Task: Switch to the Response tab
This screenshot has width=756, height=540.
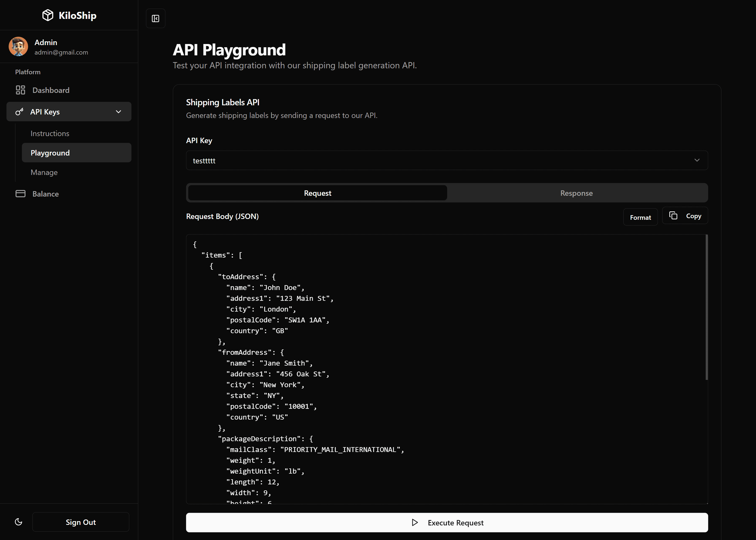Action: point(576,193)
